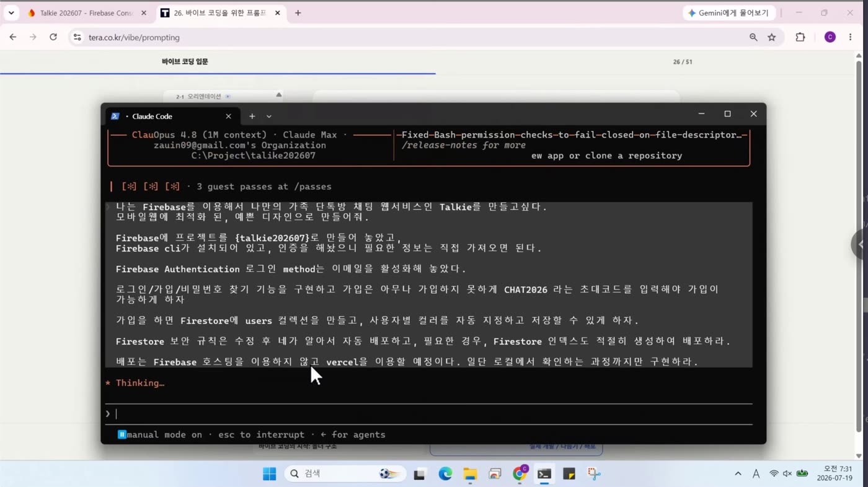Viewport: 868px width, 487px height.
Task: Open the Windows Start menu
Action: [x=270, y=474]
